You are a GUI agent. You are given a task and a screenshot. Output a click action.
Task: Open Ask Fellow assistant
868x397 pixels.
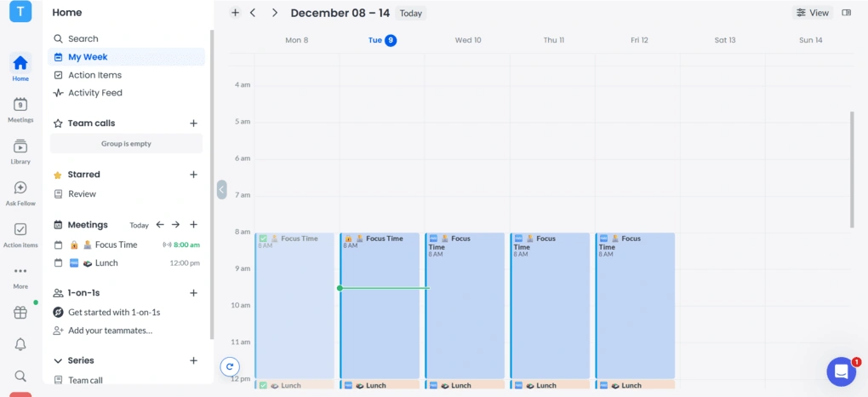coord(20,193)
